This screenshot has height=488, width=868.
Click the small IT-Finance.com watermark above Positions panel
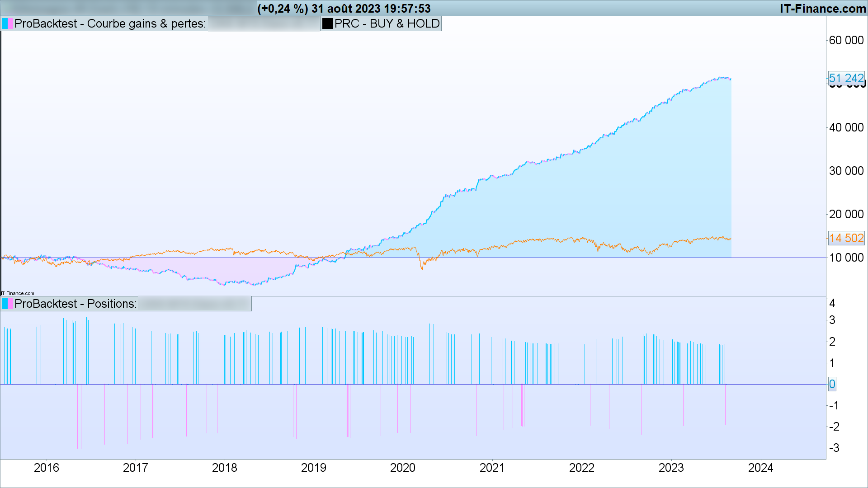point(18,293)
